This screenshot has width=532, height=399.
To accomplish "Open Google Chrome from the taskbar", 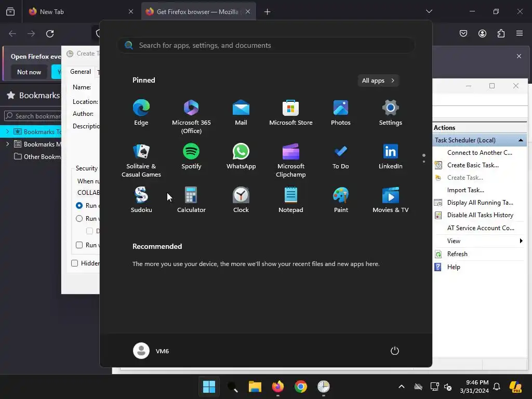I will click(301, 387).
